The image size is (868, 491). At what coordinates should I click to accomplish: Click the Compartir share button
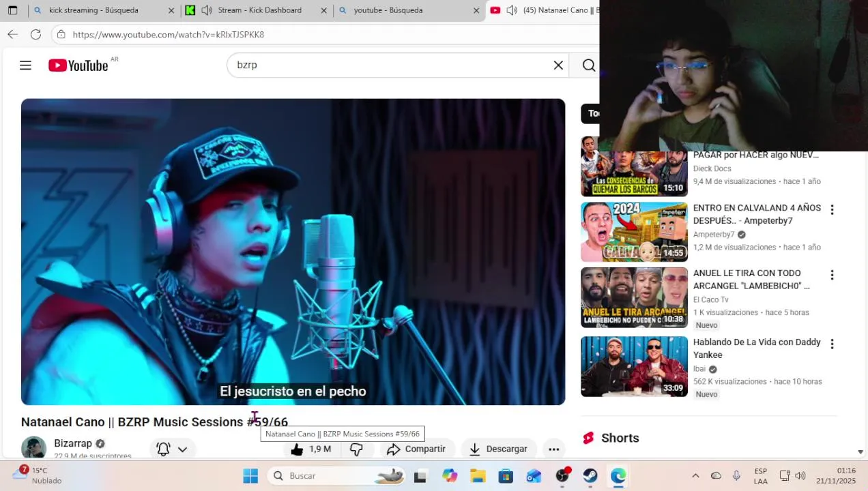click(x=416, y=449)
